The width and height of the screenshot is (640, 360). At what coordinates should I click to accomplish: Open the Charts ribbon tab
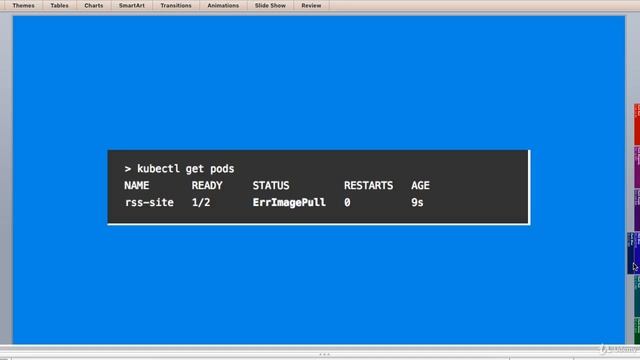pos(93,6)
